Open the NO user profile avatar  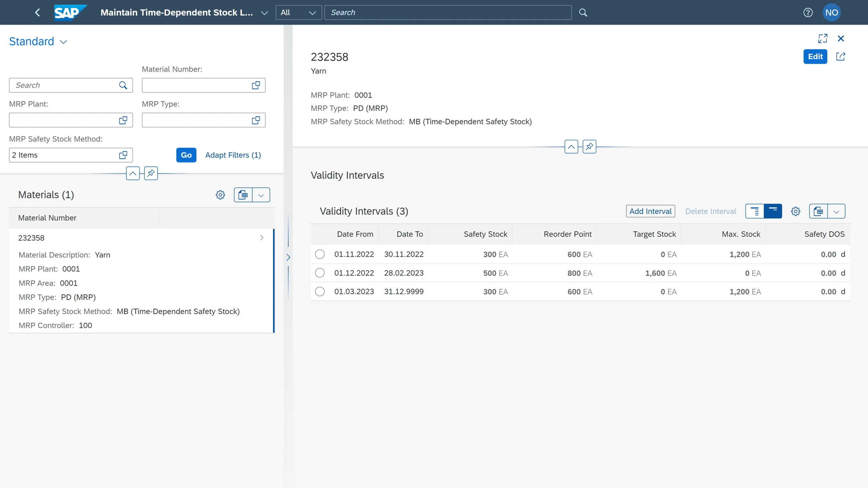832,12
